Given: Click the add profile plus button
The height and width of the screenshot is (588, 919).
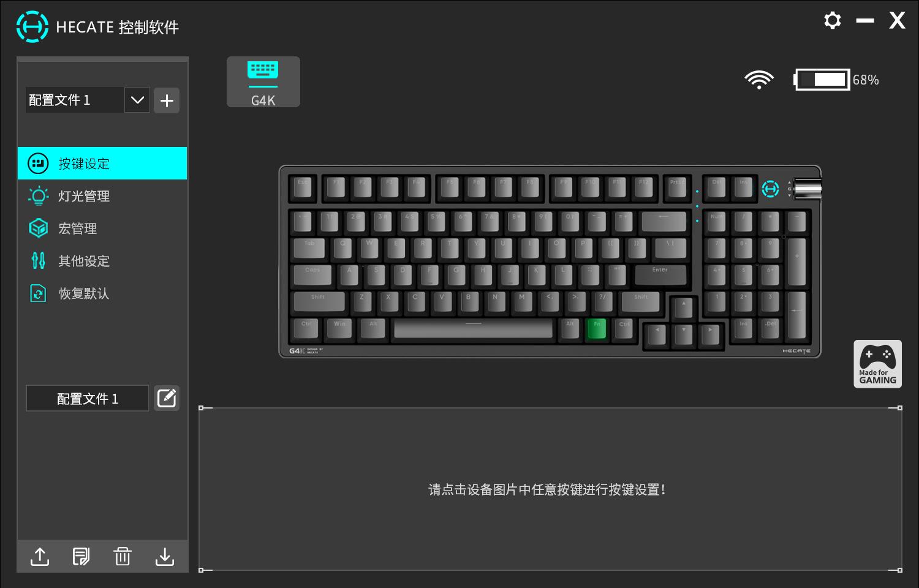Looking at the screenshot, I should pyautogui.click(x=167, y=100).
